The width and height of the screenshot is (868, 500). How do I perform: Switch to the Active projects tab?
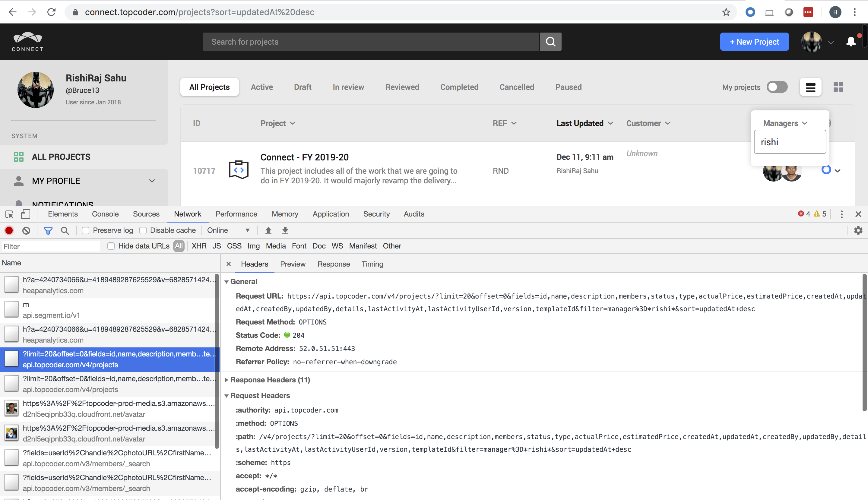tap(261, 87)
